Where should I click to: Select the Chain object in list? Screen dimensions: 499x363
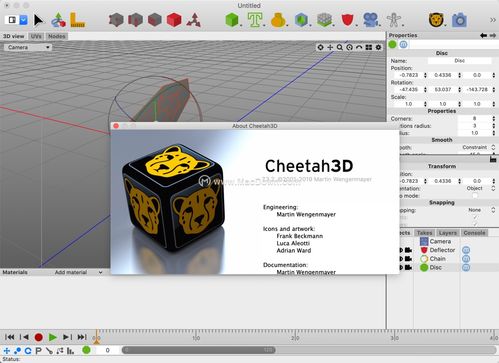[437, 259]
